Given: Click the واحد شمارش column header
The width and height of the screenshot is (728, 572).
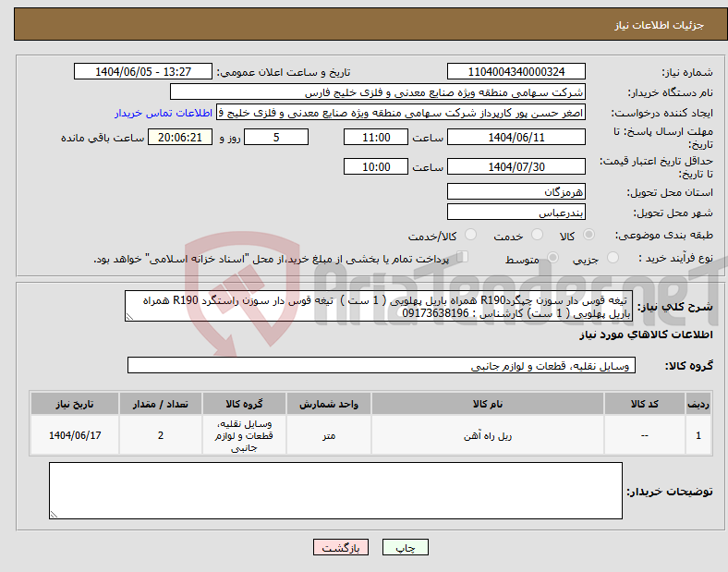Looking at the screenshot, I should 329,404.
